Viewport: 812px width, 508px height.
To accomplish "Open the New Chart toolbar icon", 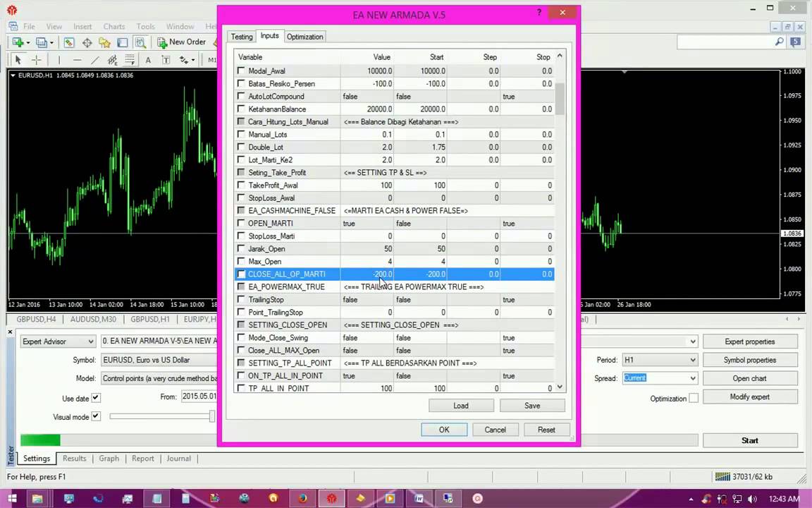I will [x=18, y=42].
